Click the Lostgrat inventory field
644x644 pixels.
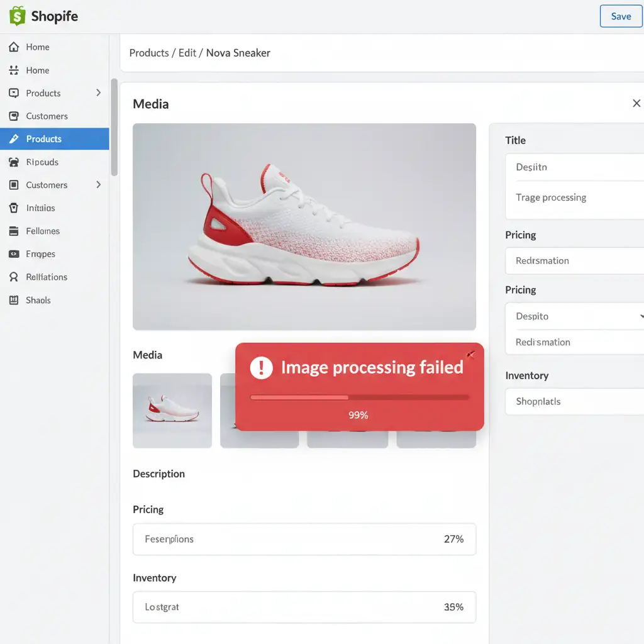tap(304, 607)
